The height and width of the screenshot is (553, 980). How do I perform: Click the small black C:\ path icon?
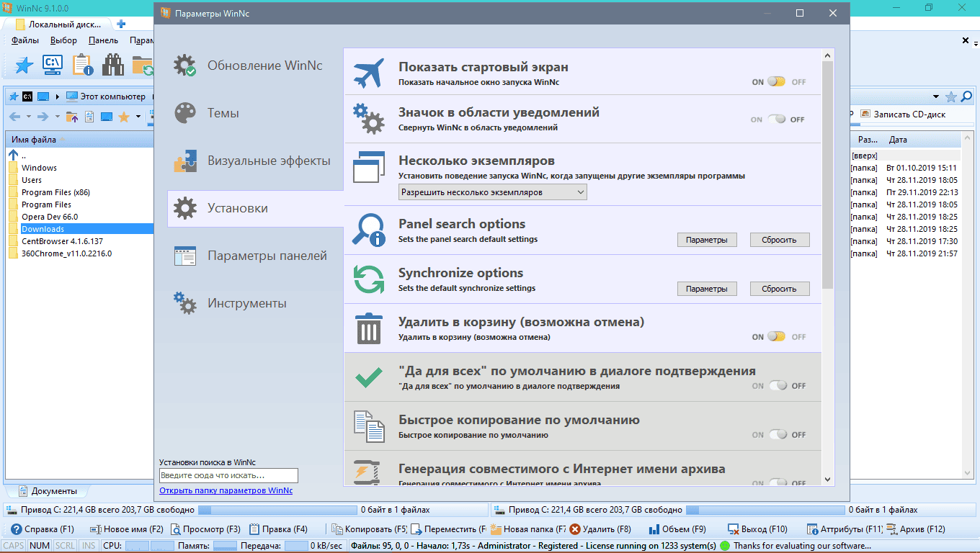27,96
